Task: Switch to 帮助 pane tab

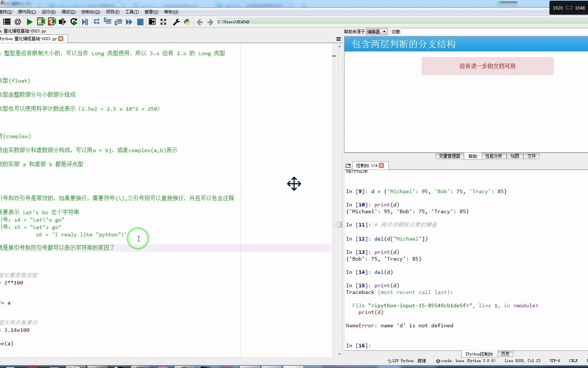Action: point(473,156)
